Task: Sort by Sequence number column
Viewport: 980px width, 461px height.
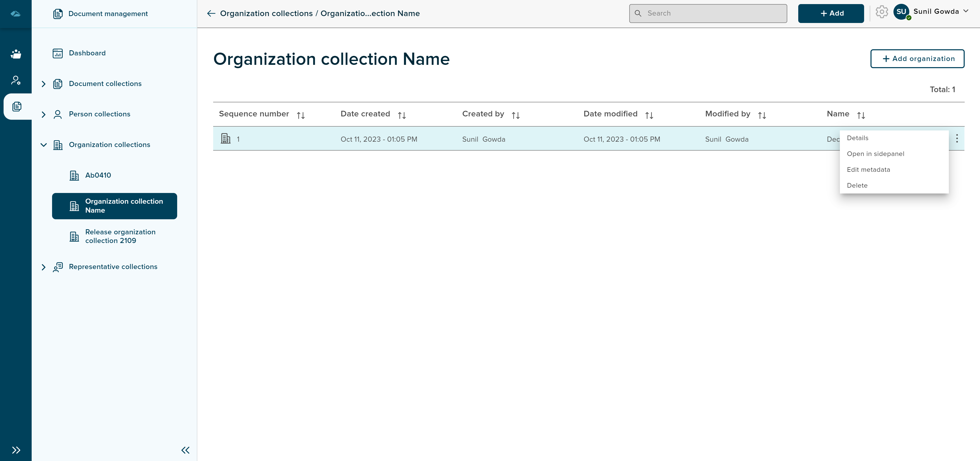Action: pyautogui.click(x=300, y=115)
